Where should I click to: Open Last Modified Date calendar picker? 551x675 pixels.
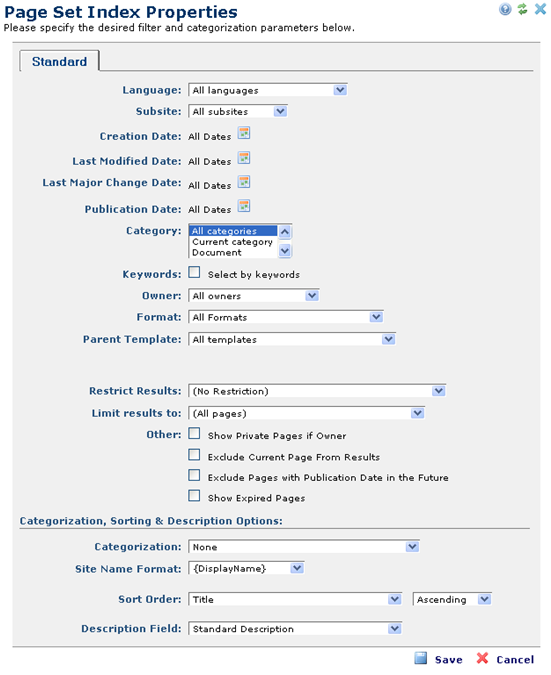(x=244, y=158)
